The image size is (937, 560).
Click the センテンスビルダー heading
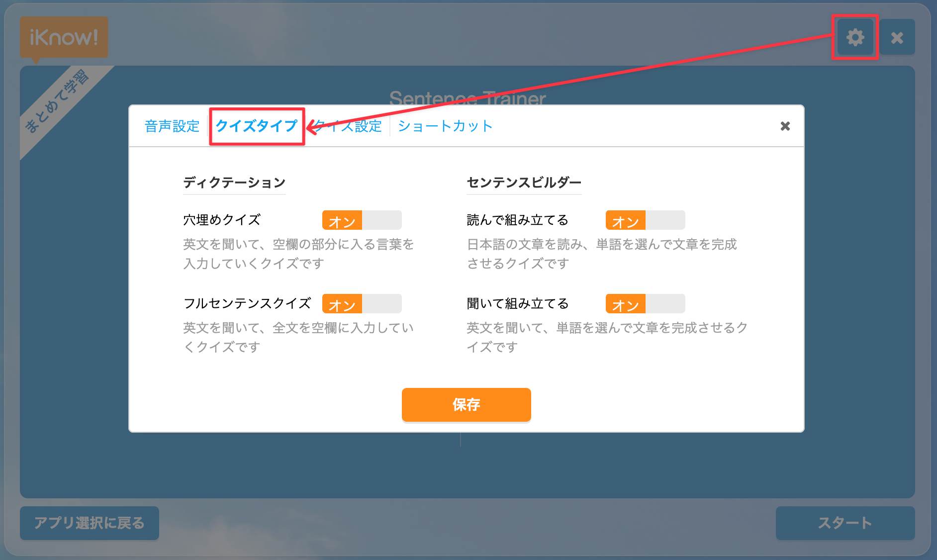(524, 183)
